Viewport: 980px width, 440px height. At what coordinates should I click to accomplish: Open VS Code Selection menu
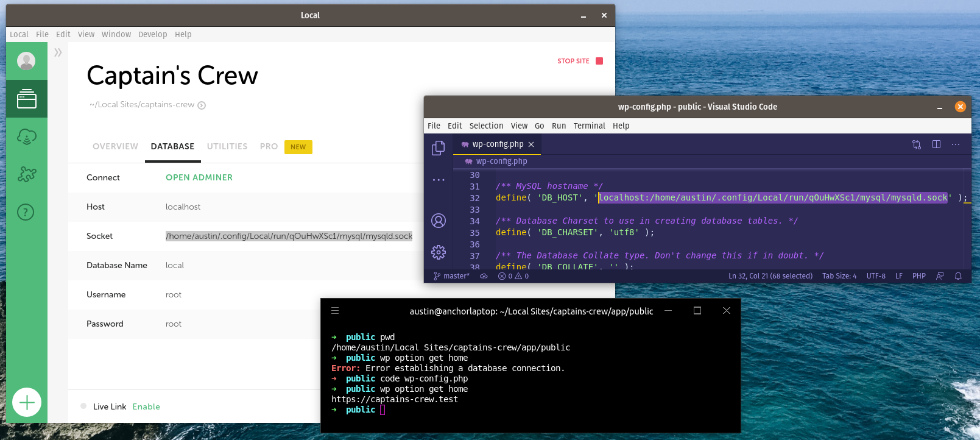[486, 126]
